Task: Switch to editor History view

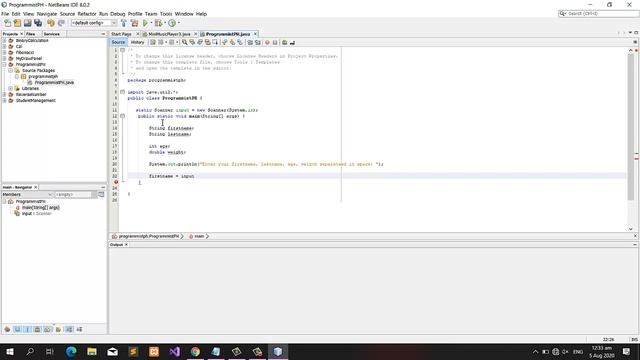Action: pyautogui.click(x=138, y=42)
